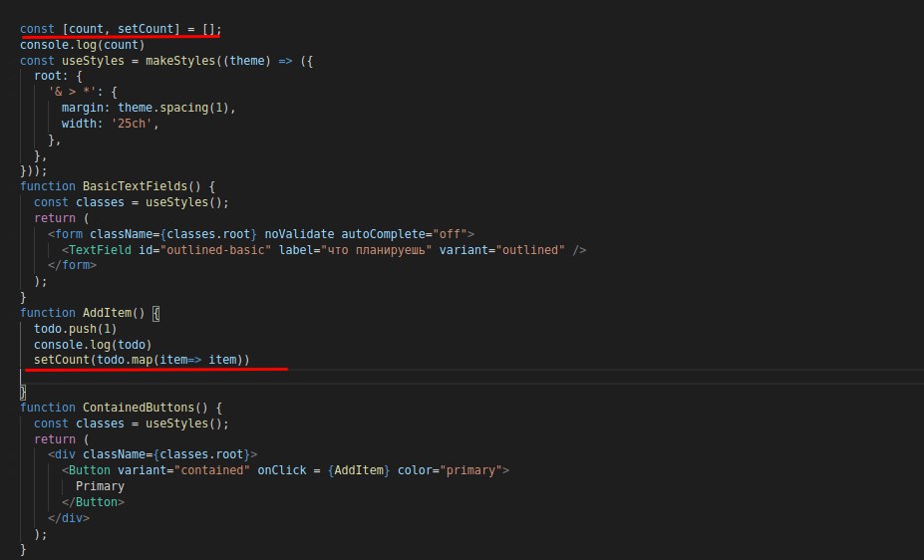Click the closing '</form>' tag
Screen dimensions: 924x560
pyautogui.click(x=72, y=266)
